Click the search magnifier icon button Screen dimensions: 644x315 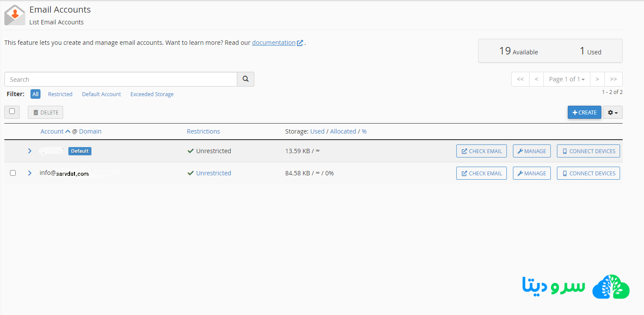coord(246,79)
